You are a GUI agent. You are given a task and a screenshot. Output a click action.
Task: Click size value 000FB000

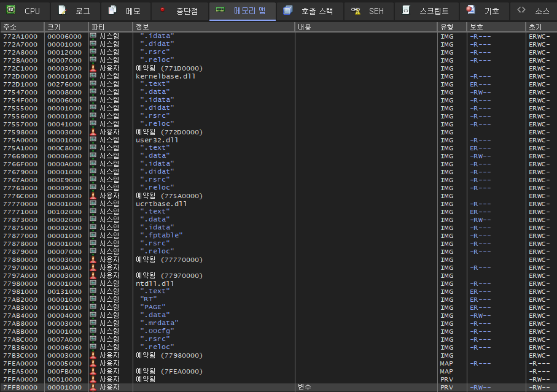click(x=64, y=371)
